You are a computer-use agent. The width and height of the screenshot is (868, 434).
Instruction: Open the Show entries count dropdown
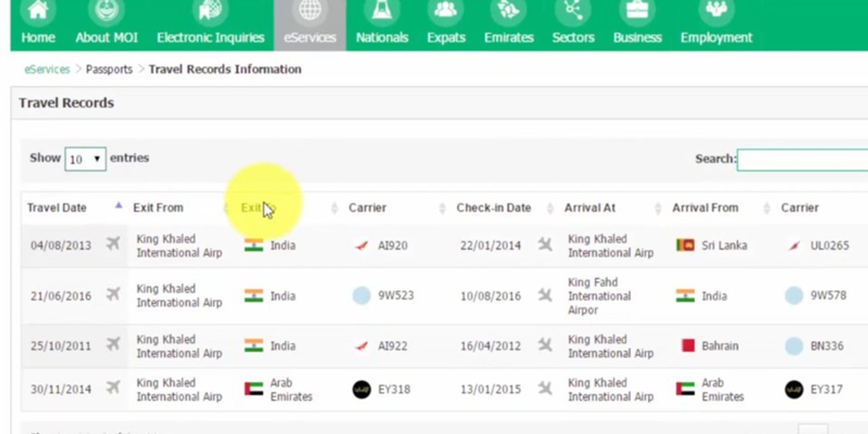pos(85,159)
